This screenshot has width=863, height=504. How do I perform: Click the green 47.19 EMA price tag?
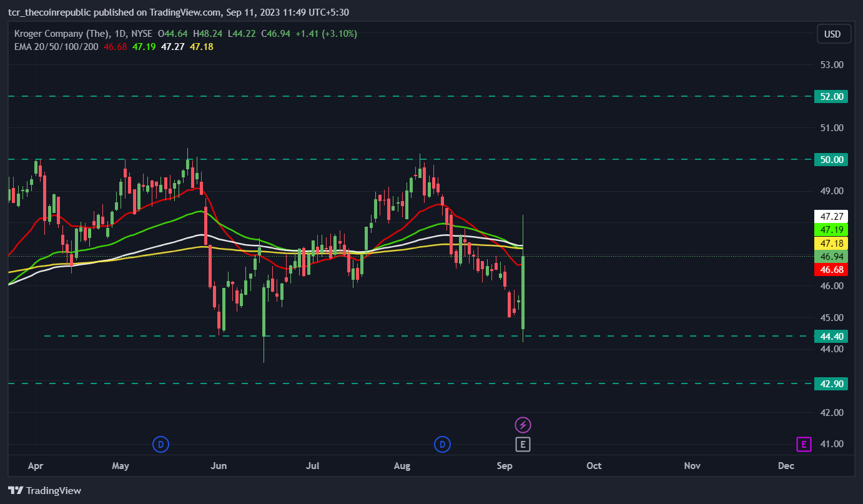point(831,230)
